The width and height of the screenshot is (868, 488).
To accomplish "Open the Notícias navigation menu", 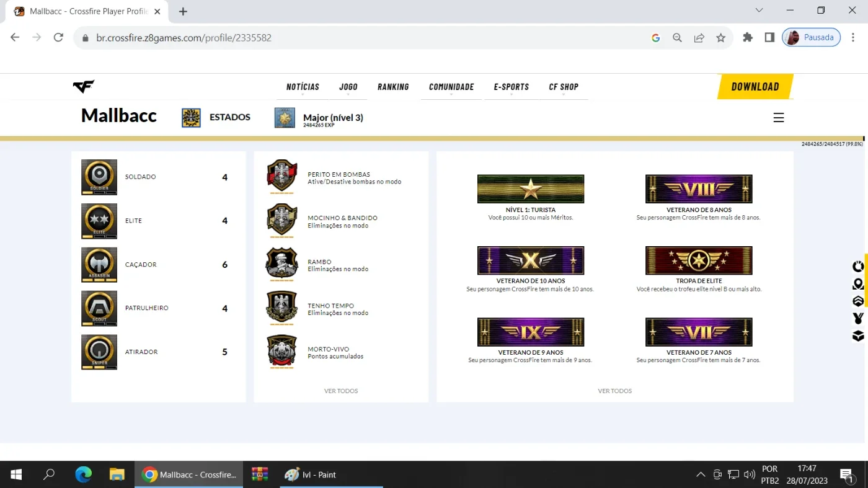I will pos(303,87).
